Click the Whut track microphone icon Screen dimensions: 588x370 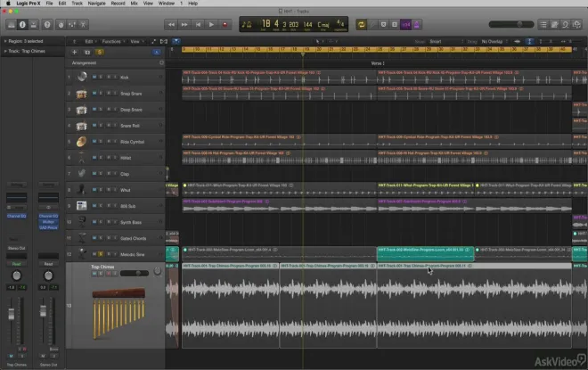click(x=81, y=190)
